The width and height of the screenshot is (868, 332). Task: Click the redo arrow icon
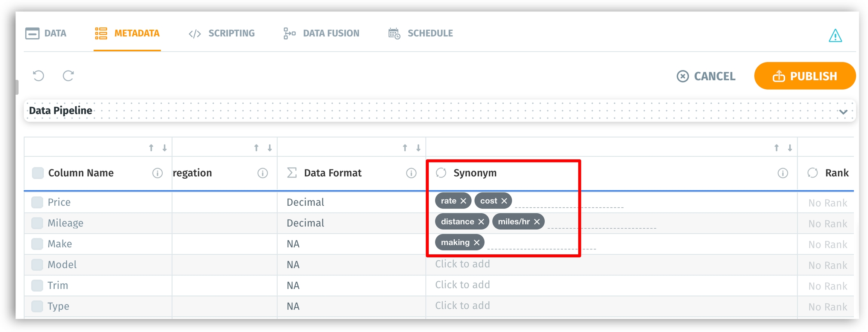click(x=68, y=76)
